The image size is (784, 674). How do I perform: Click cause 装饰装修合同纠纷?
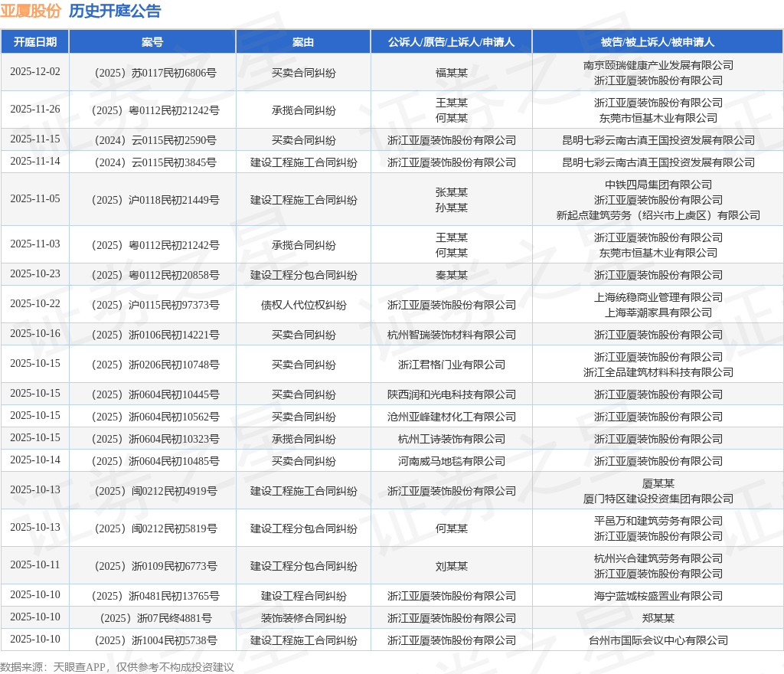[x=303, y=619]
